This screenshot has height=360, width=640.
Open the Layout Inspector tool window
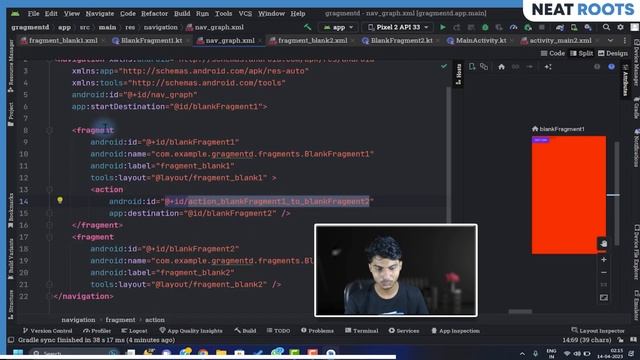tap(598, 331)
